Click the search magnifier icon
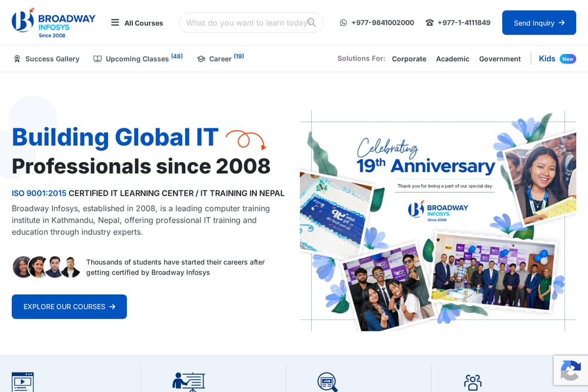Image resolution: width=588 pixels, height=392 pixels. point(311,22)
